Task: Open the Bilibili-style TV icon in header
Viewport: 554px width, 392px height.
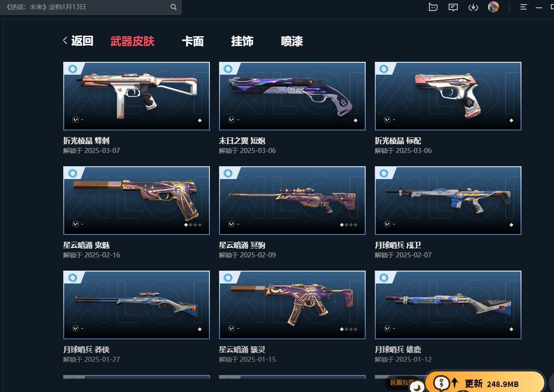Action: [x=433, y=7]
